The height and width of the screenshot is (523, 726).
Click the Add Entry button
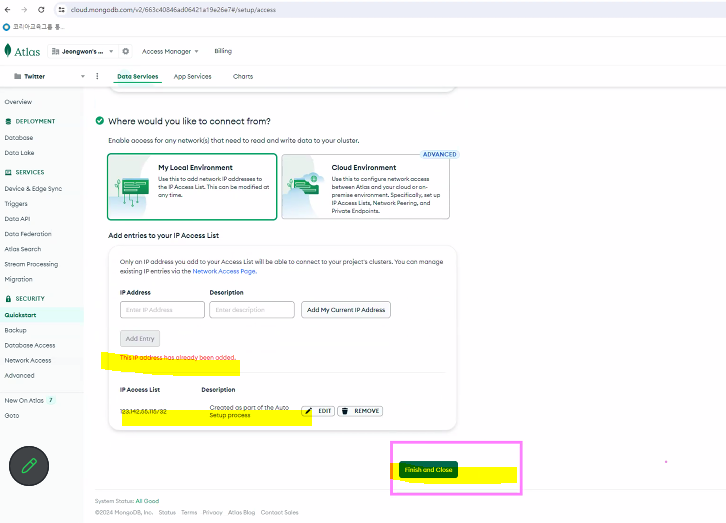140,338
